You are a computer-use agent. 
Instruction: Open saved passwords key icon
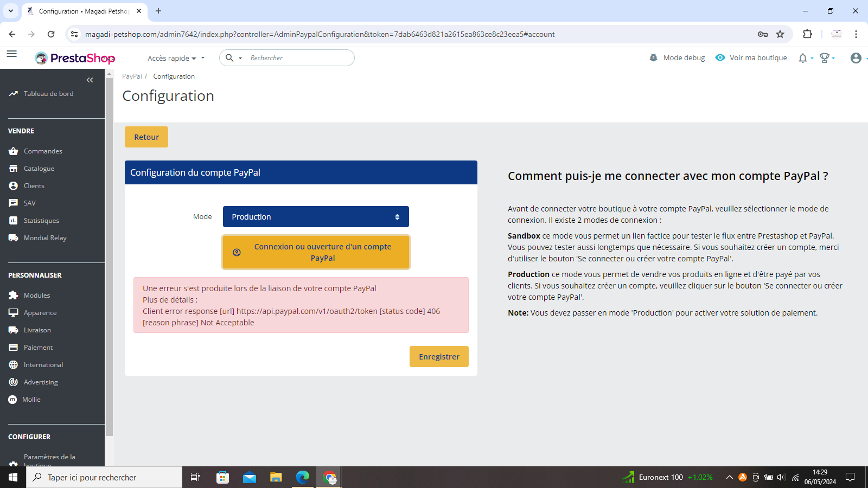coord(763,34)
